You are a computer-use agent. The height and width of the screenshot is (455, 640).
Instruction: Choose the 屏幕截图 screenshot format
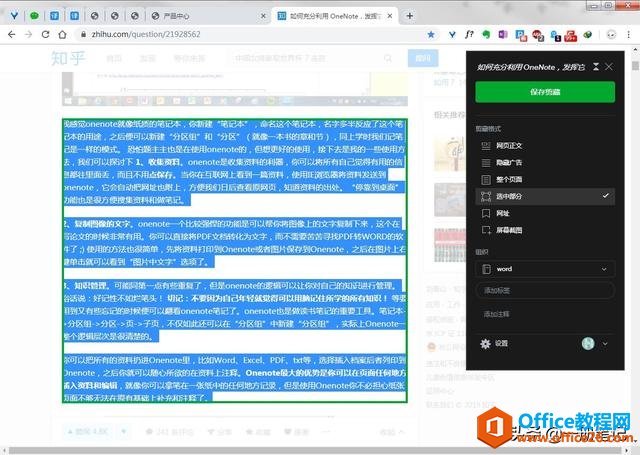545,230
